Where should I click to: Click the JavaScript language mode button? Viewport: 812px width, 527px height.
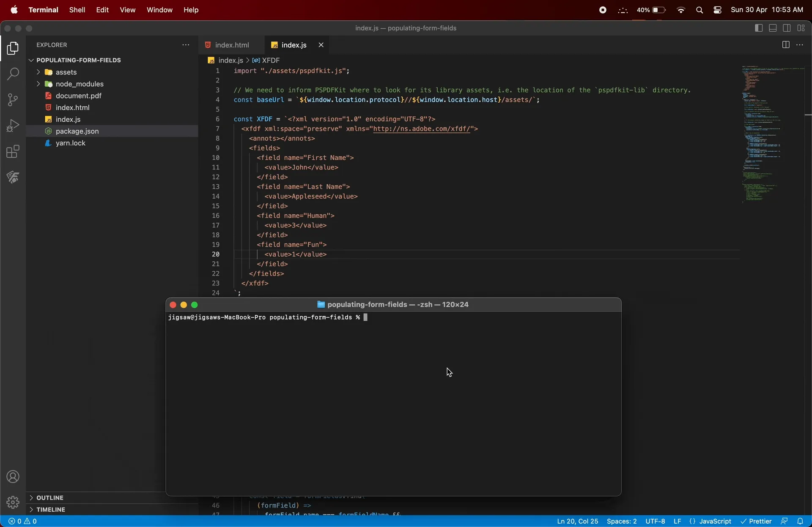(x=715, y=521)
